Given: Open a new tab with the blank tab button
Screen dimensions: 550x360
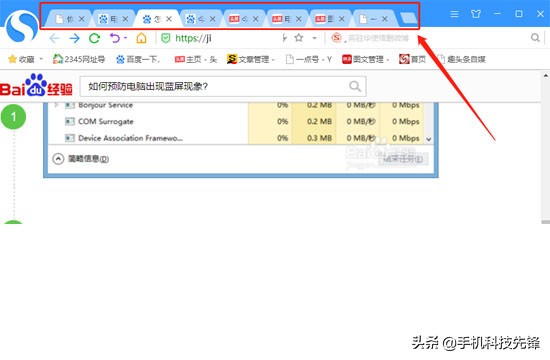Looking at the screenshot, I should click(408, 18).
